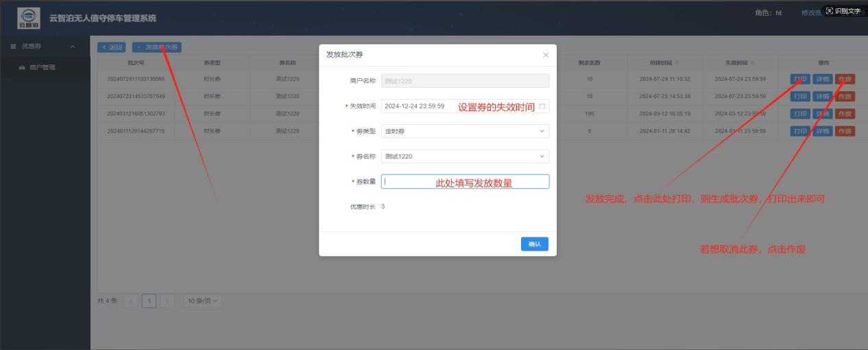Click the 云智泊 logo in the header
This screenshot has height=350, width=868.
[x=29, y=18]
